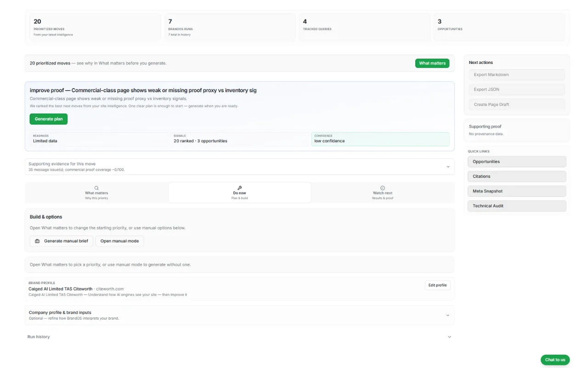This screenshot has height=368, width=588.
Task: Click the 20 Prioritized Moves stat card
Action: click(95, 28)
